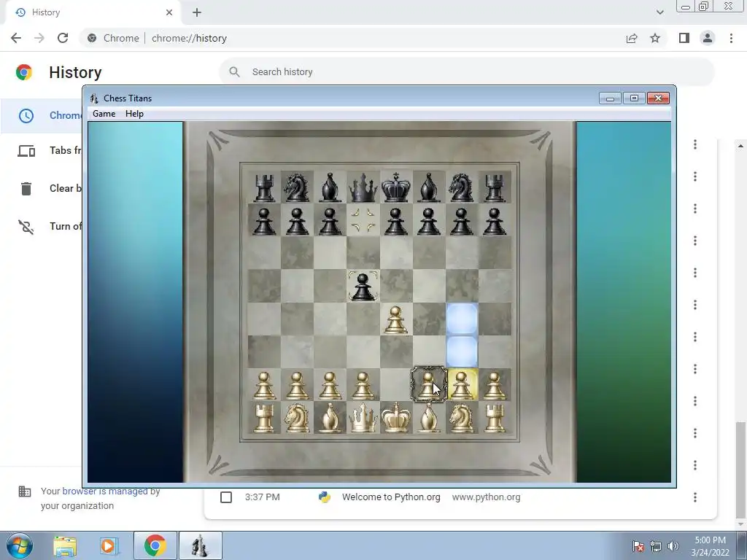
Task: Switch to Chess Titans in the taskbar
Action: click(x=200, y=545)
